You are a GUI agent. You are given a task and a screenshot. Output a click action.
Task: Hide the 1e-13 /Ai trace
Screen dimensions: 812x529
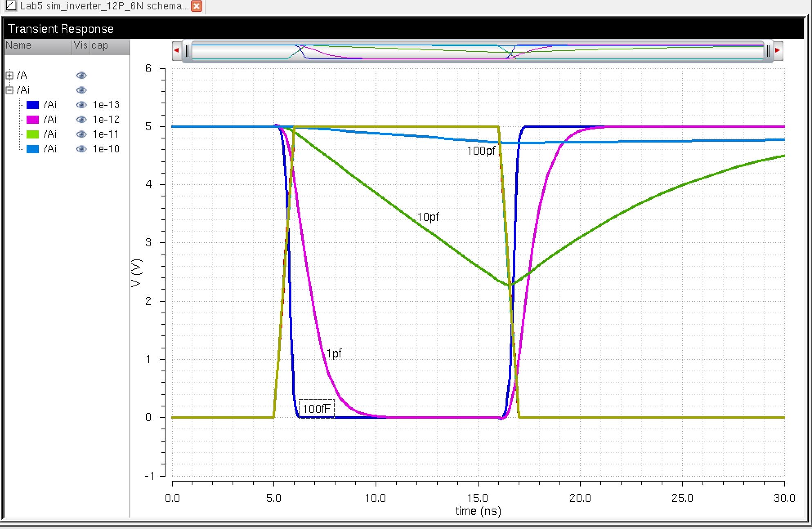point(81,105)
